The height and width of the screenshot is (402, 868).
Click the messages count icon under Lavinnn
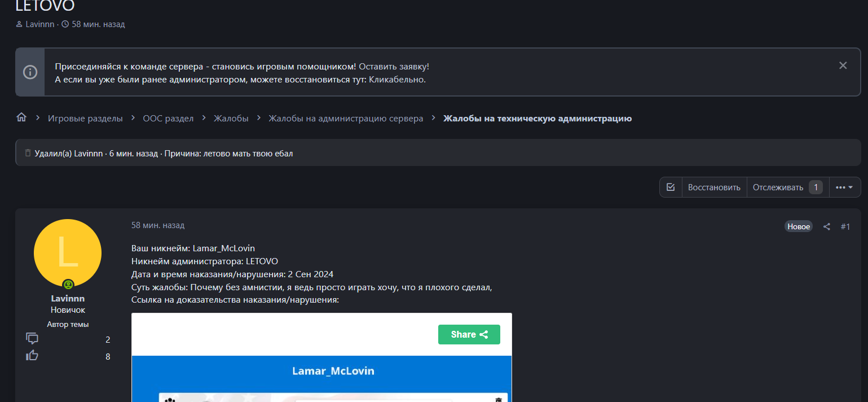[x=32, y=339]
